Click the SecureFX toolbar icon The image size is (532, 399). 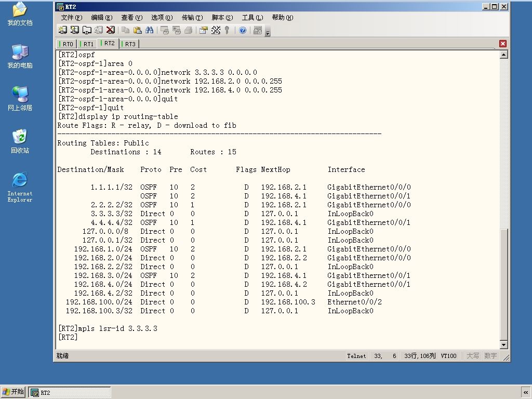[258, 30]
